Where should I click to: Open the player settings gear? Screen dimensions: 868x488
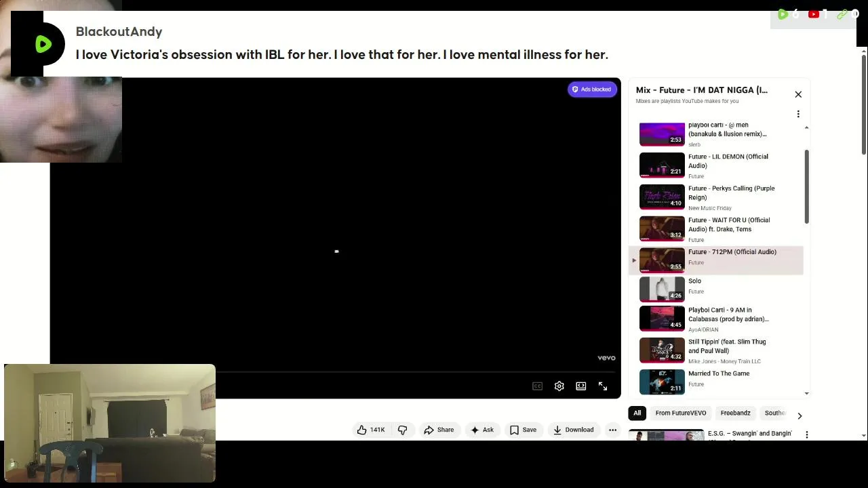(x=559, y=386)
